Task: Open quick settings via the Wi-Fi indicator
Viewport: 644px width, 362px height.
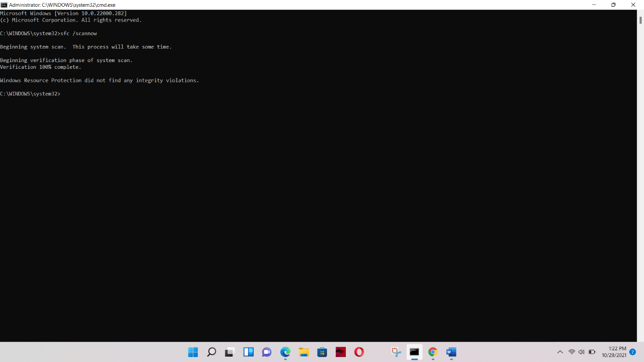Action: coord(572,352)
